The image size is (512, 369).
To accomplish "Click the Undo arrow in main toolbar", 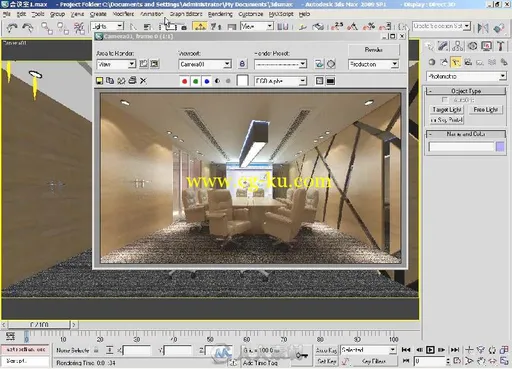I will click(x=12, y=28).
